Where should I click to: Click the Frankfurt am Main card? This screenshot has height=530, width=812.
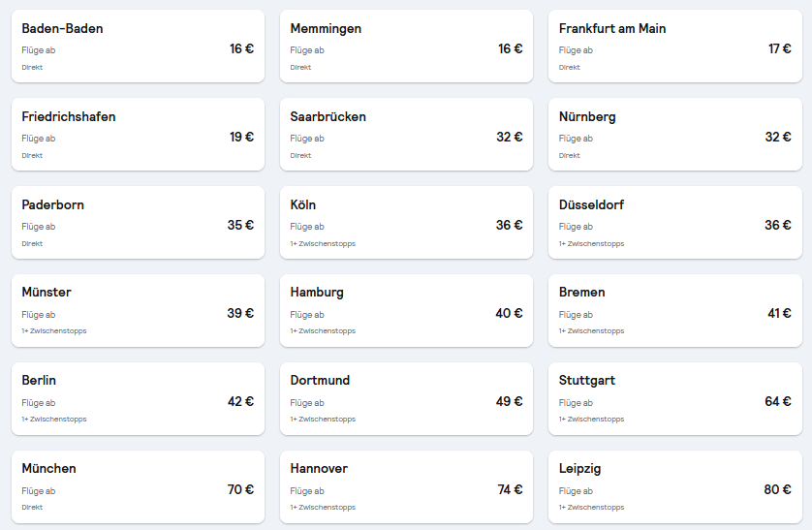674,47
